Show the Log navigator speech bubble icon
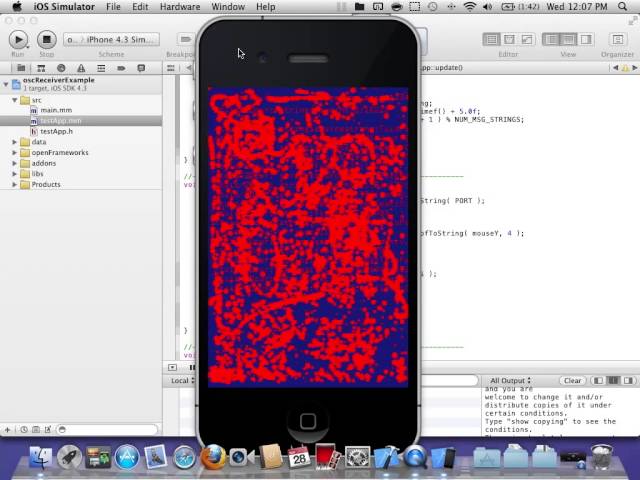 (141, 68)
